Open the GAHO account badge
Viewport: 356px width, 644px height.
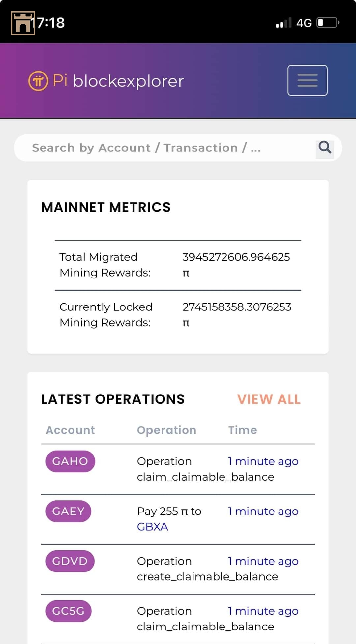(70, 461)
